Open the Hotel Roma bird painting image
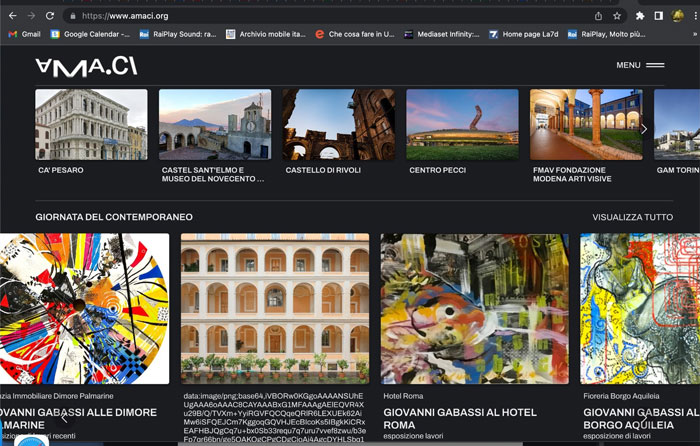The height and width of the screenshot is (446, 700). [x=475, y=308]
